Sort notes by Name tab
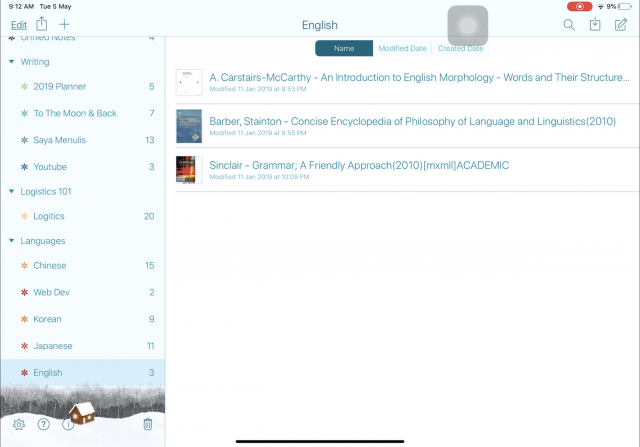Image resolution: width=640 pixels, height=447 pixels. pyautogui.click(x=344, y=48)
